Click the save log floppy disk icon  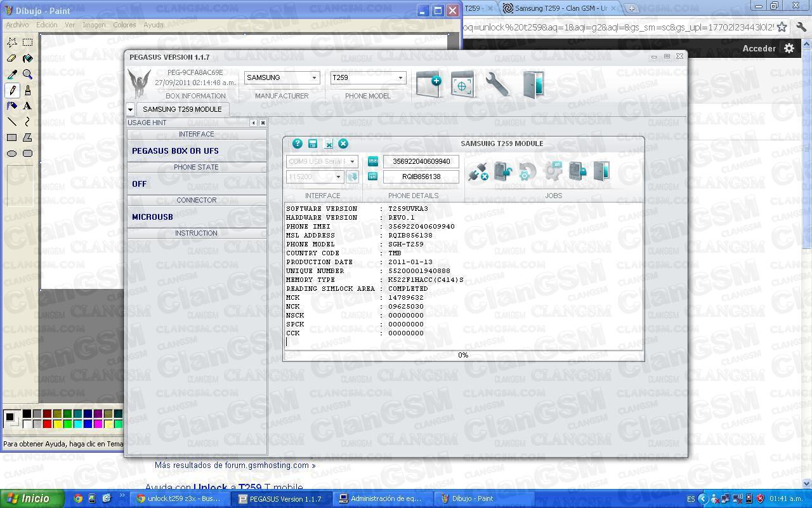313,144
